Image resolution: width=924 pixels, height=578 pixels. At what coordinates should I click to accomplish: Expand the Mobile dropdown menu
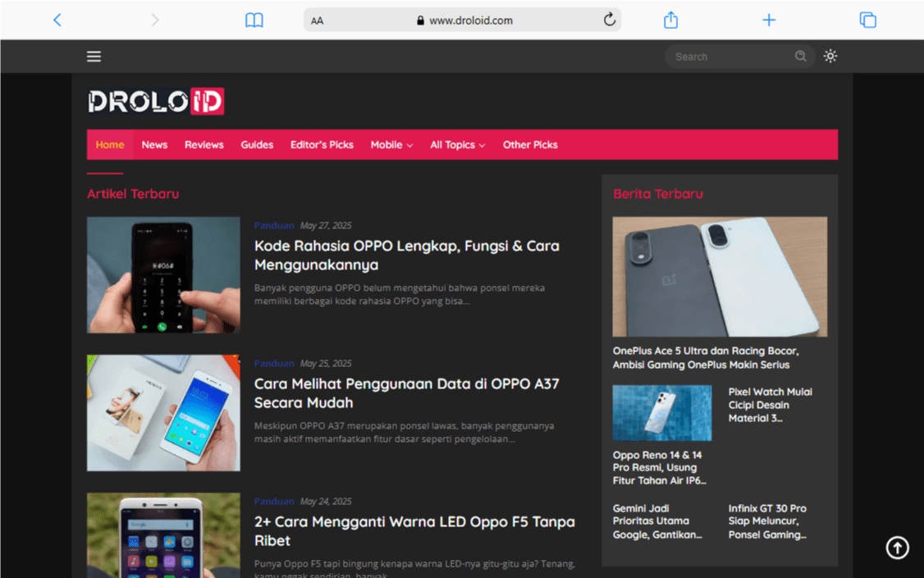pyautogui.click(x=392, y=144)
